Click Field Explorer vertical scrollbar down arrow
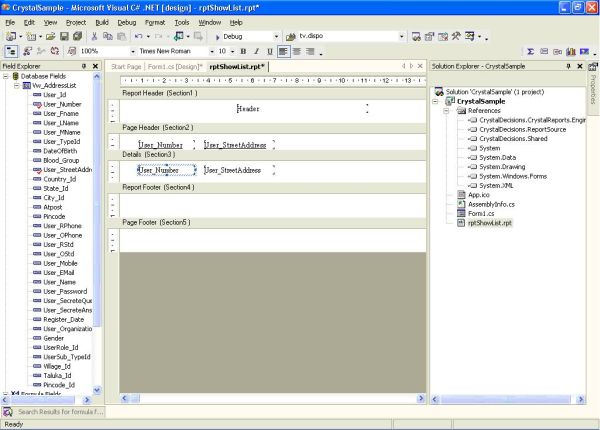This screenshot has height=430, width=600. (x=97, y=390)
